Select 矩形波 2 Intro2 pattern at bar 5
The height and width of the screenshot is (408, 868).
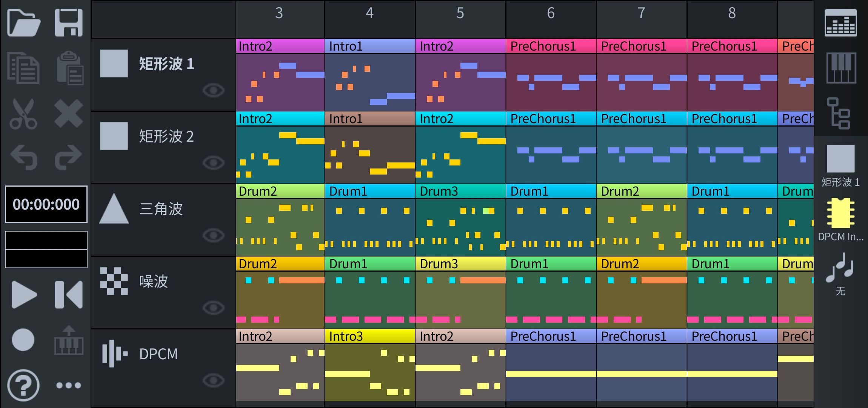[x=460, y=147]
